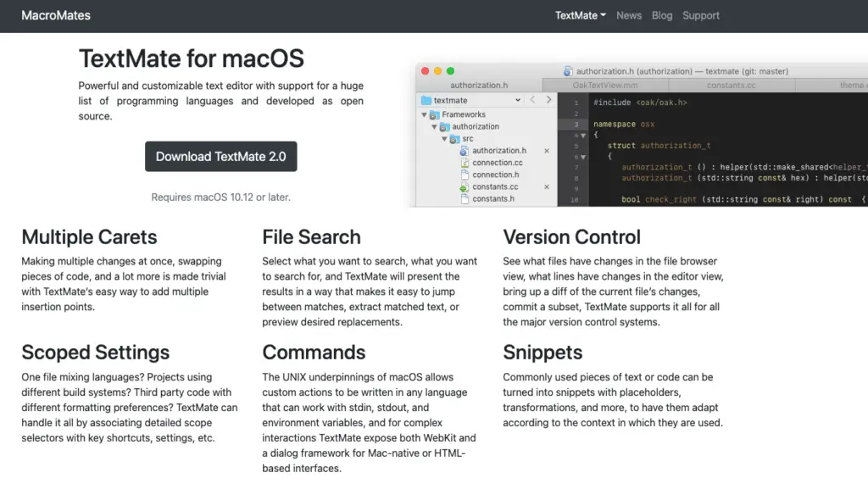The image size is (868, 489).
Task: Click the 'Version Control' heading
Action: point(572,236)
